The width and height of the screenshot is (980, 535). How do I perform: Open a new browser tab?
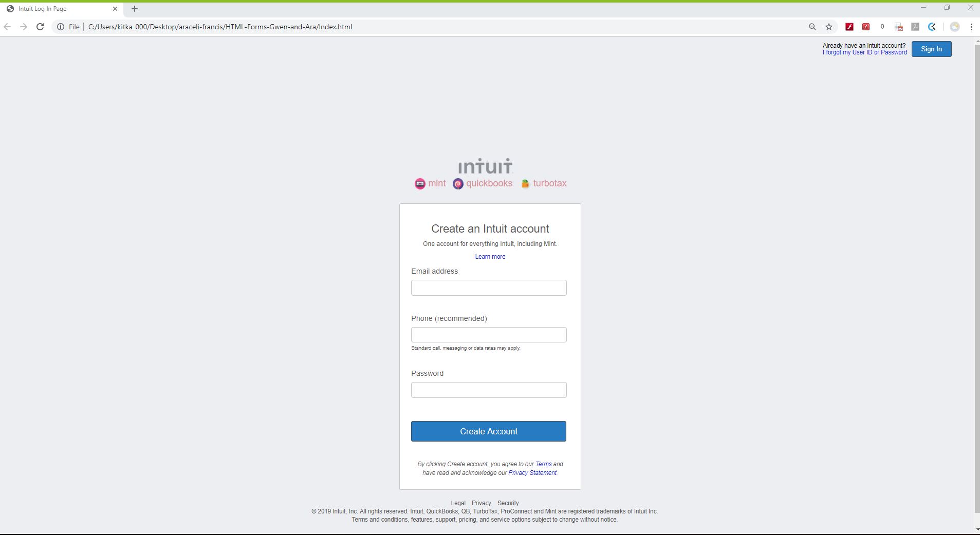[x=135, y=9]
